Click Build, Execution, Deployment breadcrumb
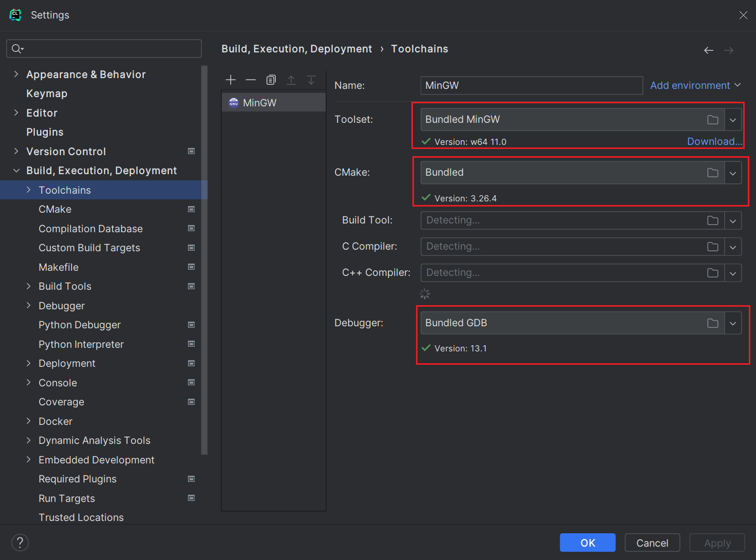This screenshot has height=560, width=756. 297,49
